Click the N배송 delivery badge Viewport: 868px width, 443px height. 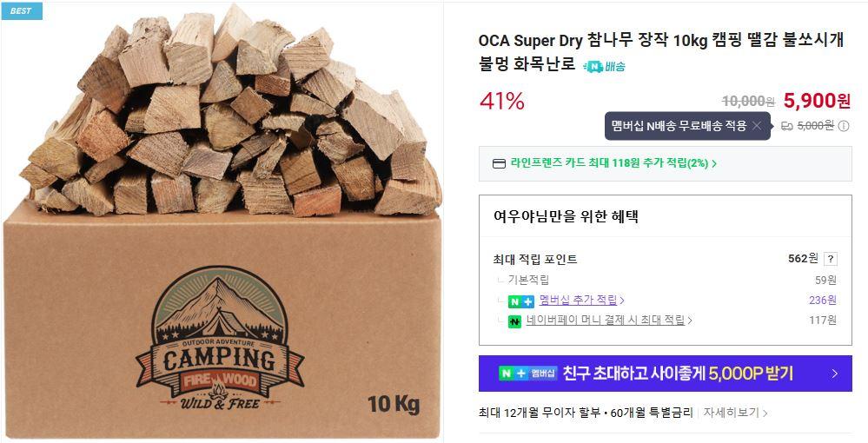click(605, 66)
